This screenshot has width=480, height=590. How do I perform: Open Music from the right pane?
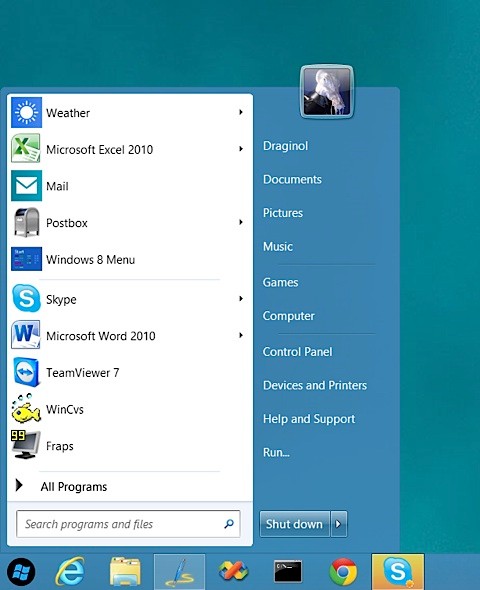pos(278,247)
